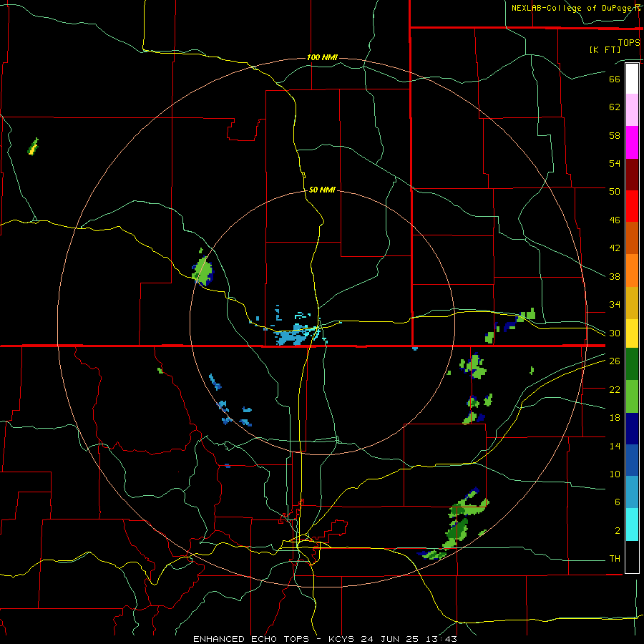Click the legend value 14
The image size is (644, 644).
[615, 446]
